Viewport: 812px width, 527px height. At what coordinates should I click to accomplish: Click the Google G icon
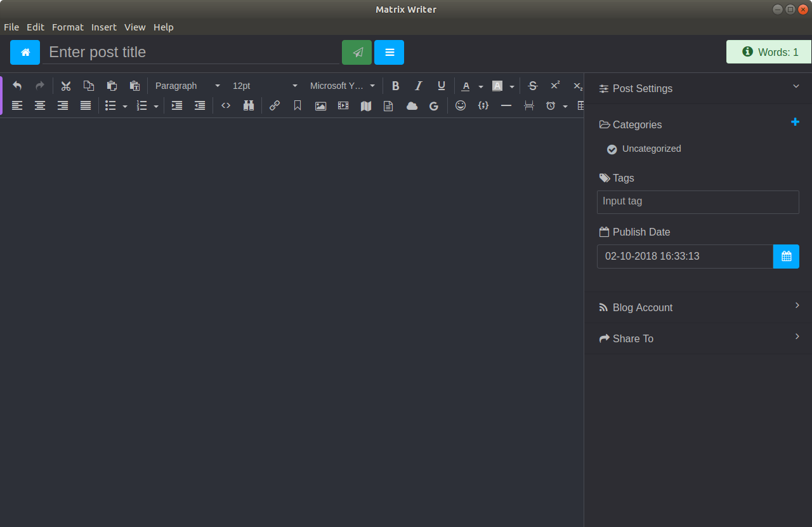(x=434, y=106)
